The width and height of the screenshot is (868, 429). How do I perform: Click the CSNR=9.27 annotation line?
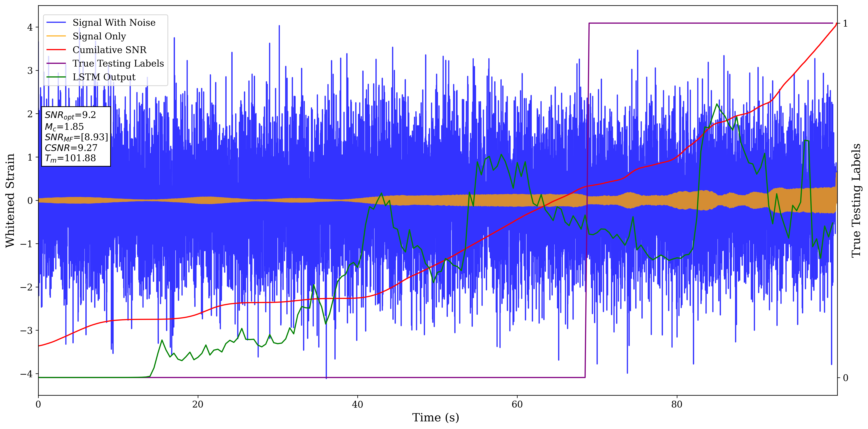pos(71,148)
